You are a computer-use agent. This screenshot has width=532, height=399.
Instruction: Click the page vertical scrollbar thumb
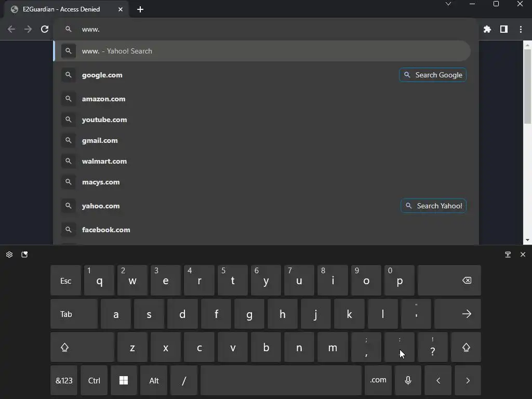527,87
